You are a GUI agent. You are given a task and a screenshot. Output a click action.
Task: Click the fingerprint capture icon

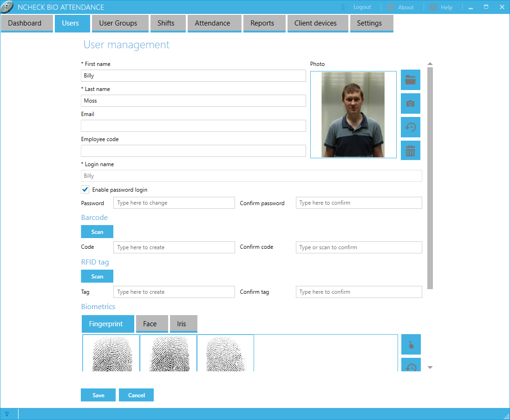(x=411, y=344)
